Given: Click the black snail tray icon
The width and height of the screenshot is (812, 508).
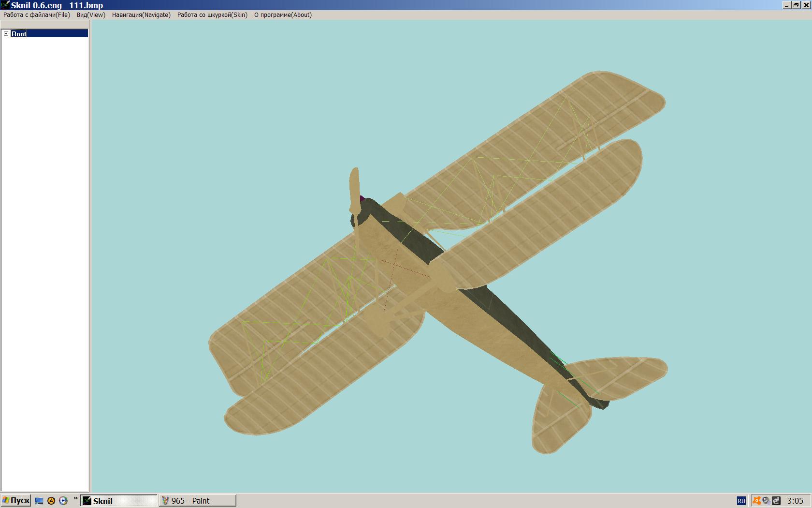Looking at the screenshot, I should [776, 501].
